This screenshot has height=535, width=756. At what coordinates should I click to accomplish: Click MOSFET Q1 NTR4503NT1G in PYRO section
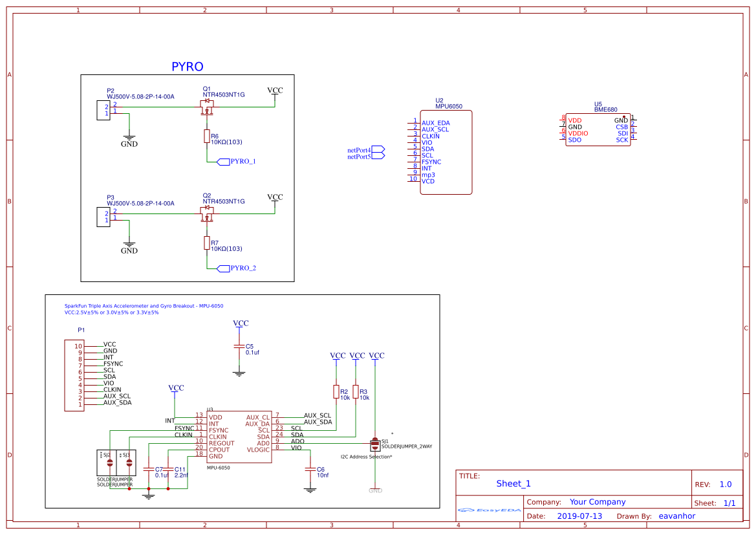208,107
